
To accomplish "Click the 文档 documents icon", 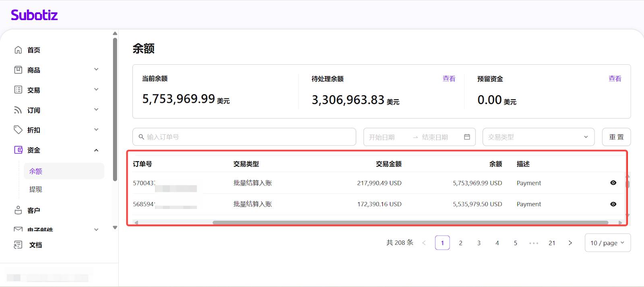I will (18, 245).
